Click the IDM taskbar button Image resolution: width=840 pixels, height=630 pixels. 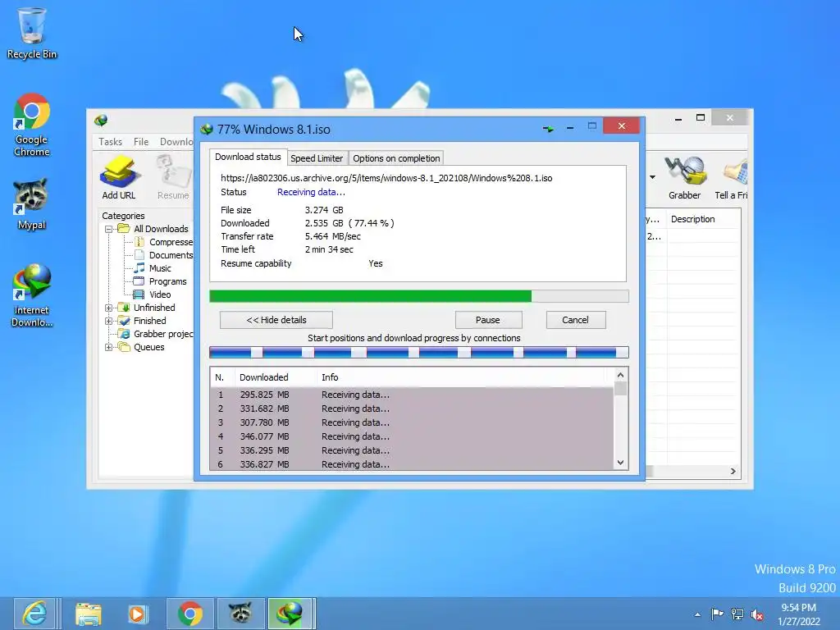290,614
